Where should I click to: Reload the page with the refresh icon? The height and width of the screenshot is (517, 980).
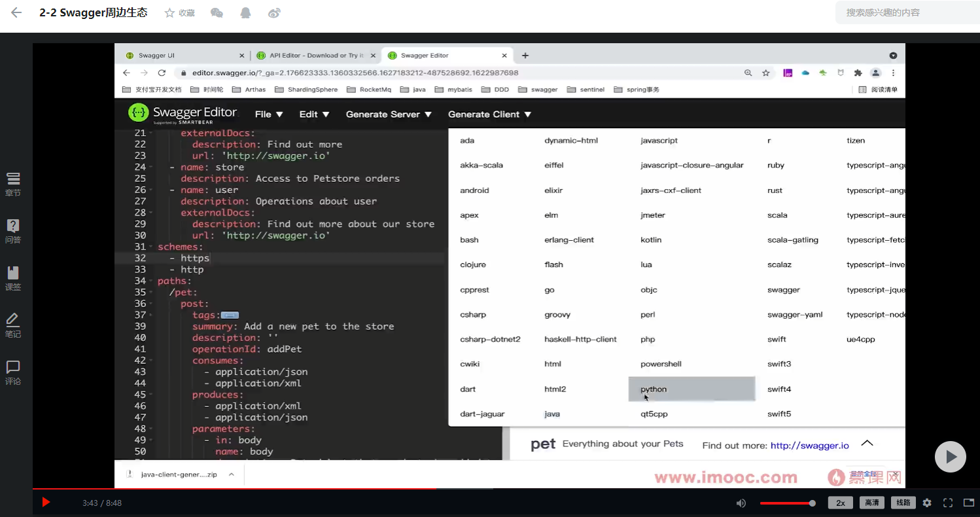pos(162,73)
